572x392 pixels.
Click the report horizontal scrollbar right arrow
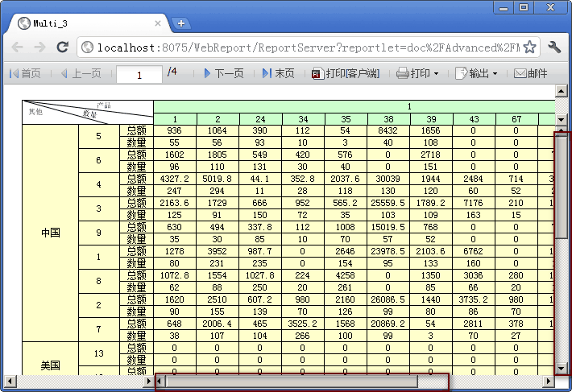[x=549, y=382]
